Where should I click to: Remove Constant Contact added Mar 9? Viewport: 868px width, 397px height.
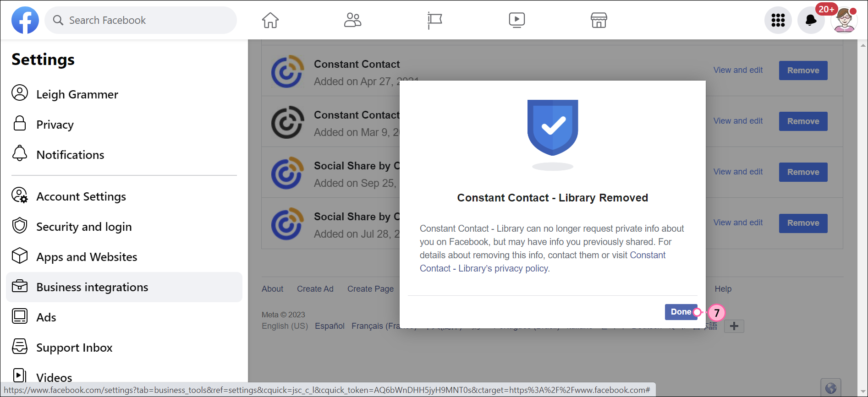click(803, 121)
